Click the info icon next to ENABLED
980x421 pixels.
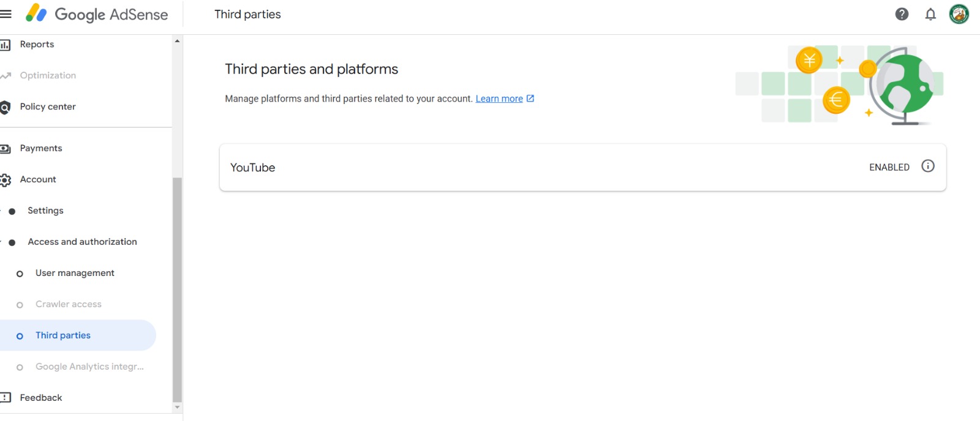click(928, 166)
